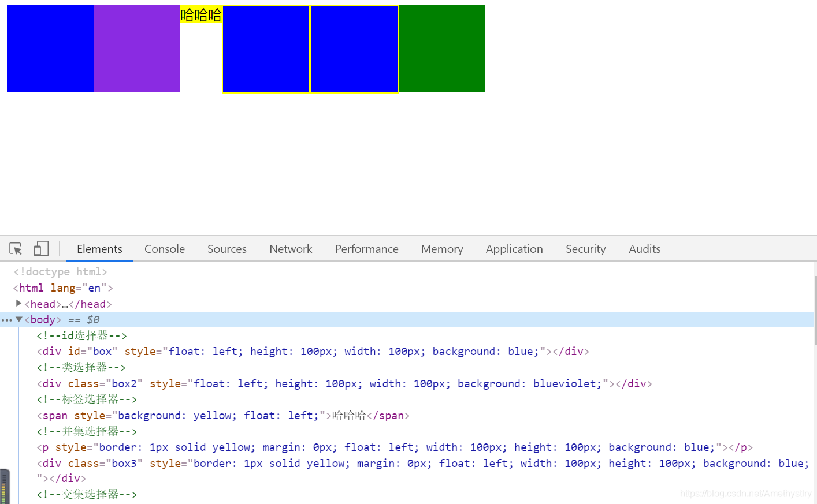Open the Console tab
The height and width of the screenshot is (504, 817).
(x=165, y=249)
